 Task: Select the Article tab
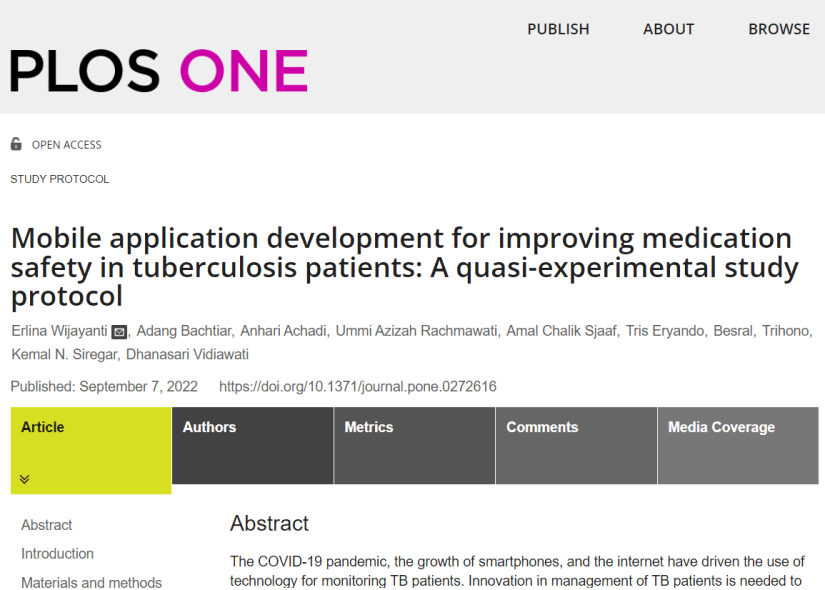(x=43, y=427)
